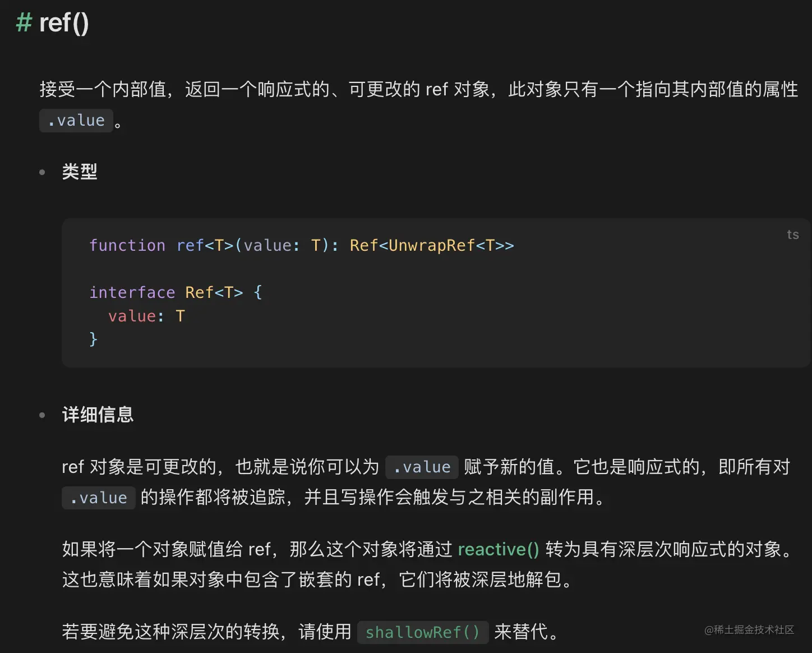Click the .value inline code in the first paragraph

pyautogui.click(x=76, y=121)
